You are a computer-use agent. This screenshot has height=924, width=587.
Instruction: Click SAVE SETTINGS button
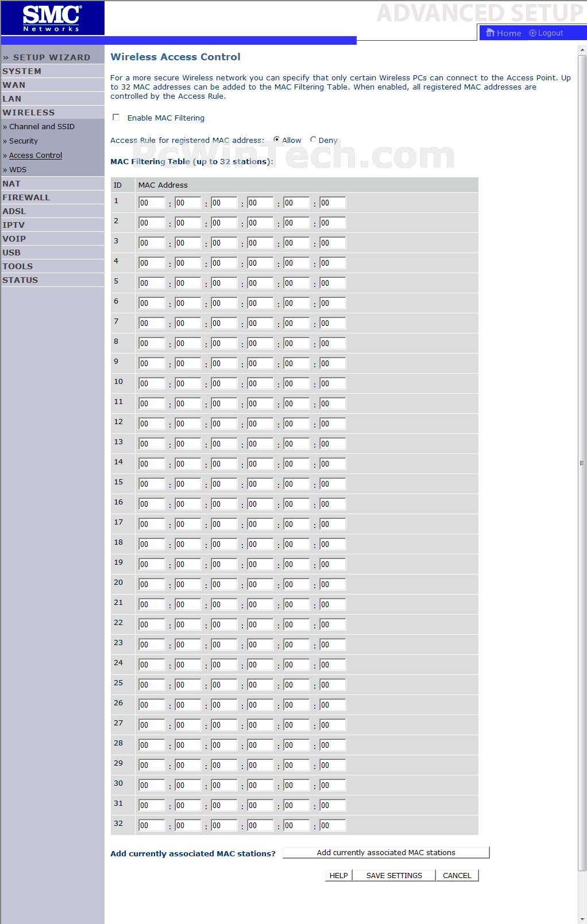394,875
